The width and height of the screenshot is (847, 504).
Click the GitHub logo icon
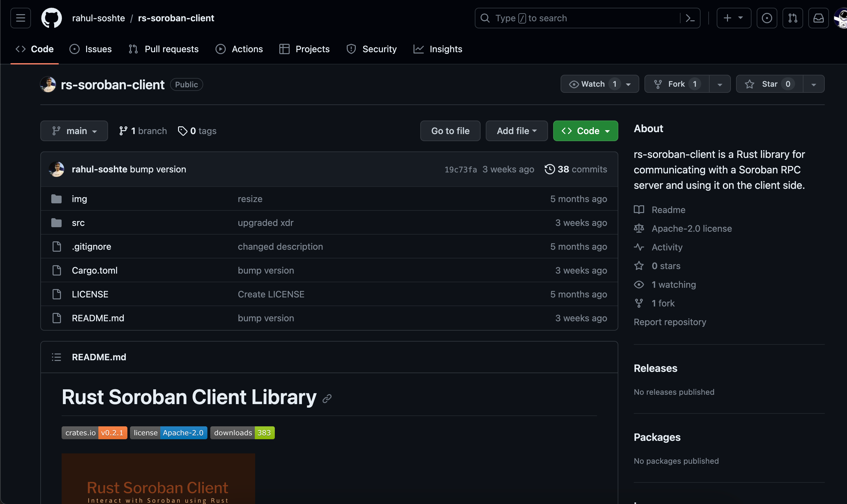[x=51, y=18]
